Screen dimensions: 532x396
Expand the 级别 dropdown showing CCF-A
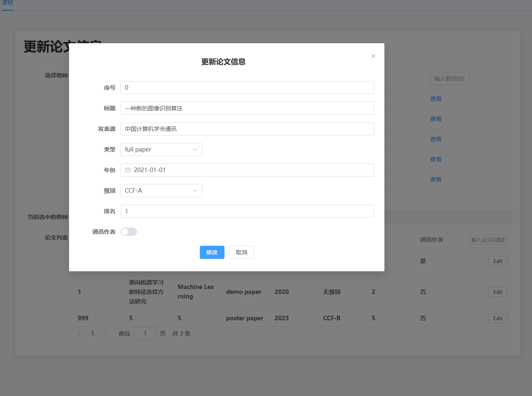pos(161,190)
